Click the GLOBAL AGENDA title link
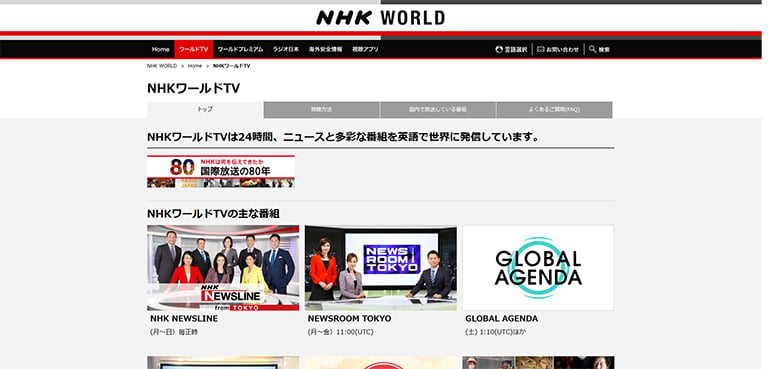Screen dimensions: 768x369 pyautogui.click(x=502, y=319)
